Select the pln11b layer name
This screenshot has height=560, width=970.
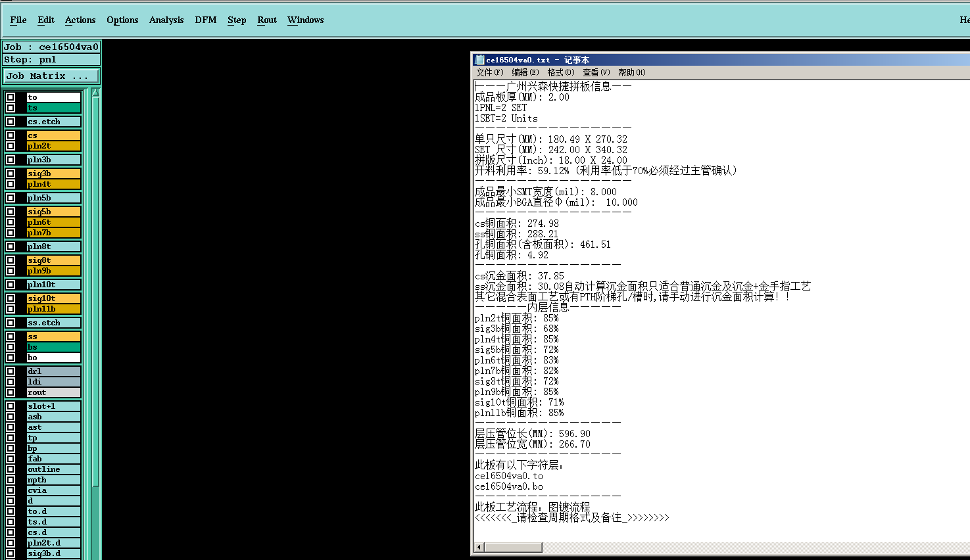point(53,309)
